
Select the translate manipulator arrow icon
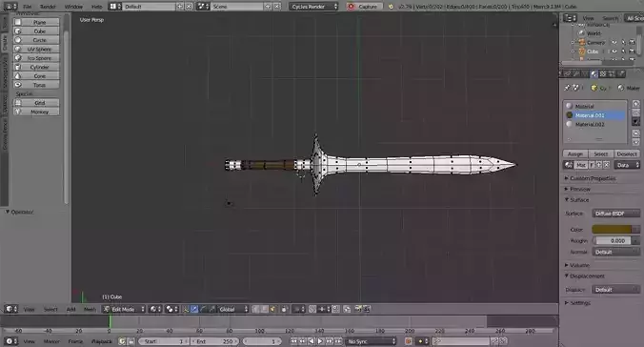click(194, 309)
